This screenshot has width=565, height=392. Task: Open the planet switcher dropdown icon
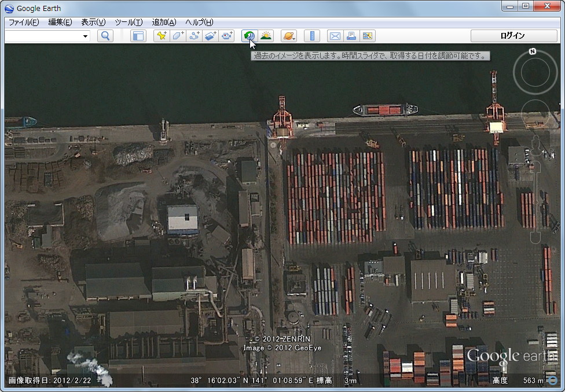coord(289,36)
